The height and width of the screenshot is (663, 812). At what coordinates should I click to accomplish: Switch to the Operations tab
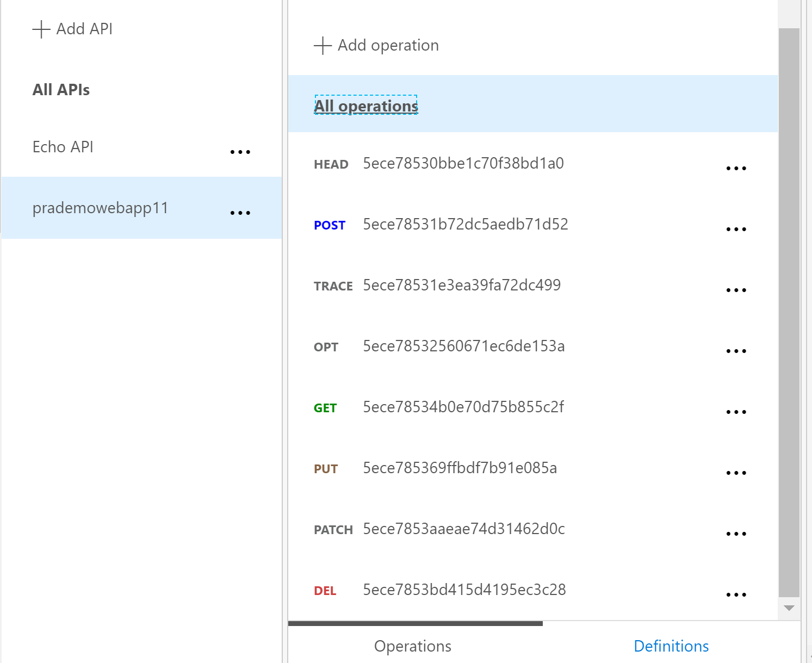tap(412, 646)
